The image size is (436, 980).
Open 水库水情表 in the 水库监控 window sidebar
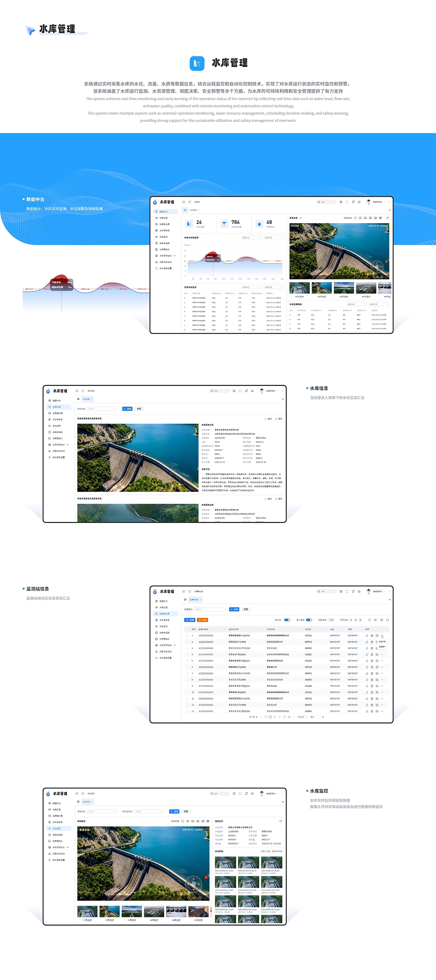point(59,835)
